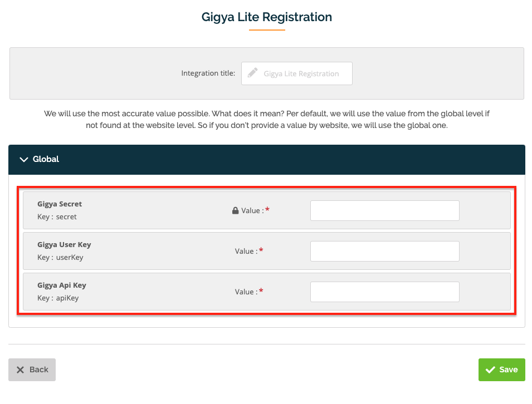The height and width of the screenshot is (404, 532).
Task: Click the red asterisk beside Gigya Api Key value
Action: coord(260,290)
